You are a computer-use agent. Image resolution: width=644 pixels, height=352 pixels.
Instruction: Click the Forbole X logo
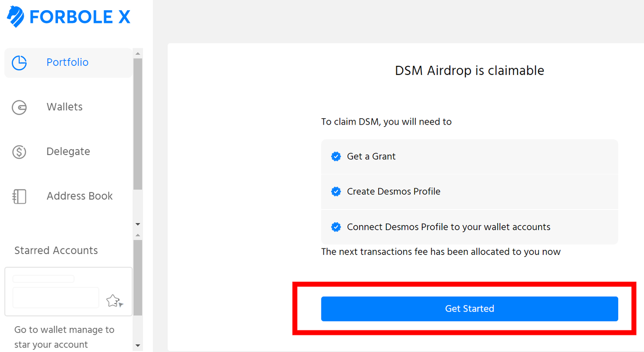coord(69,17)
